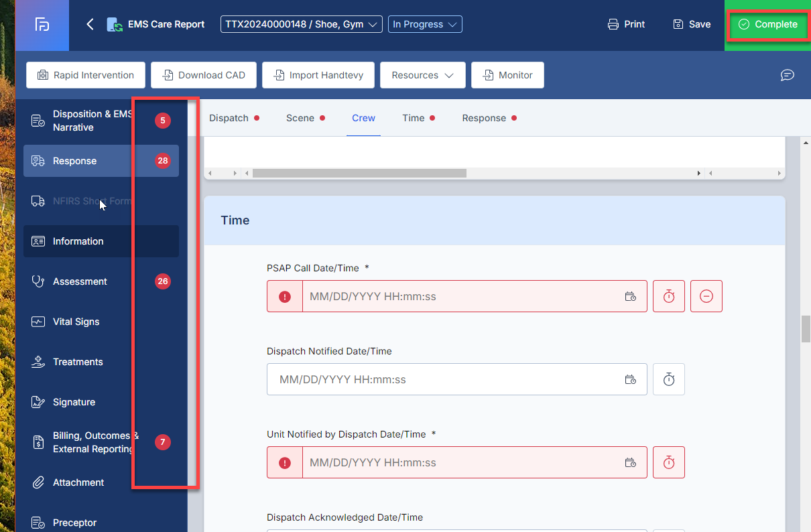Expand the Resources dropdown menu
The width and height of the screenshot is (811, 532).
[x=422, y=75]
